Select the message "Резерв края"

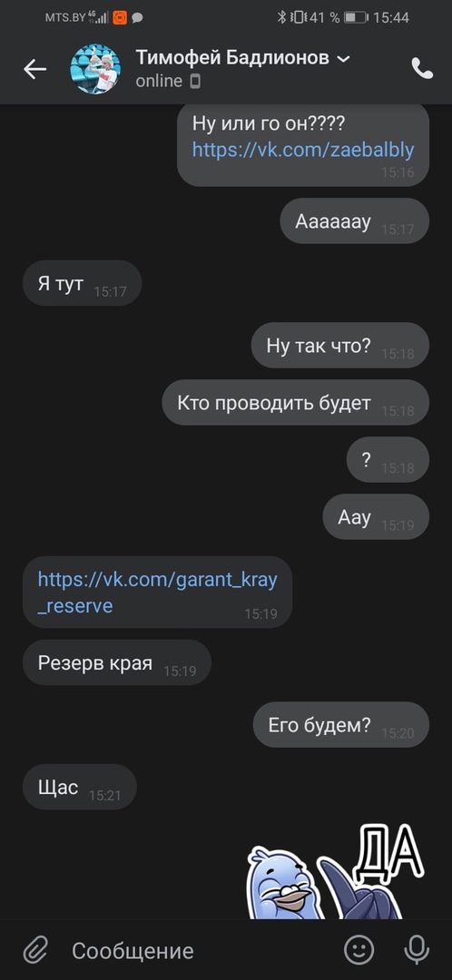(117, 662)
